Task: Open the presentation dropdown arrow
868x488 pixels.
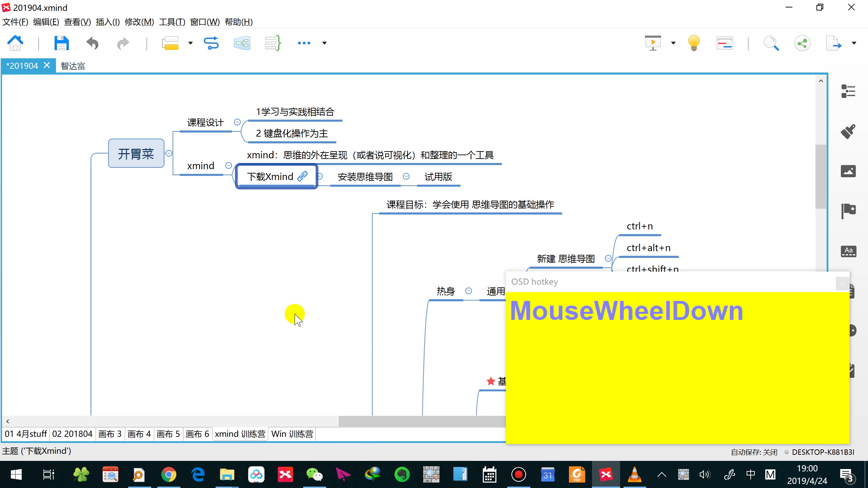Action: [673, 43]
